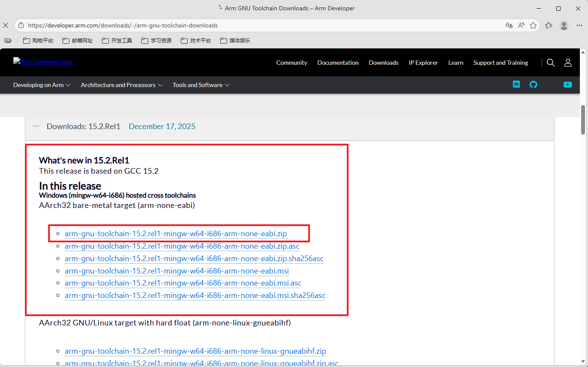Click the 'What's new in 15.2.Rel1' heading
Image resolution: width=588 pixels, height=367 pixels.
pyautogui.click(x=84, y=160)
